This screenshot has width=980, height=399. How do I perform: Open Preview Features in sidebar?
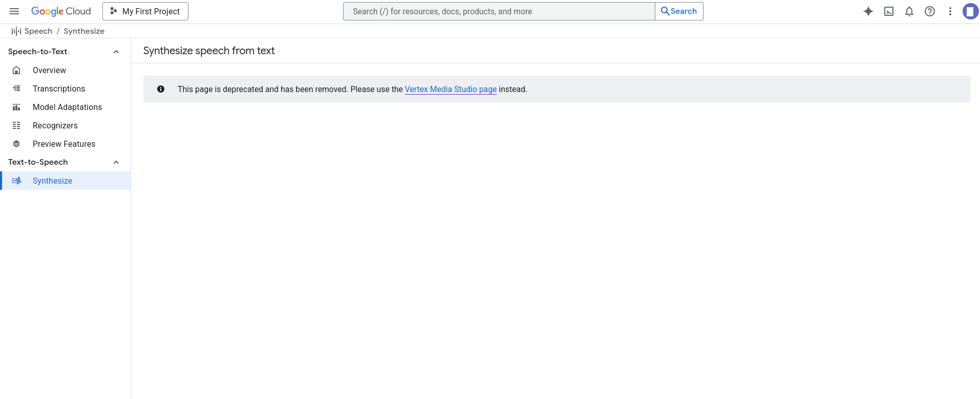point(64,144)
